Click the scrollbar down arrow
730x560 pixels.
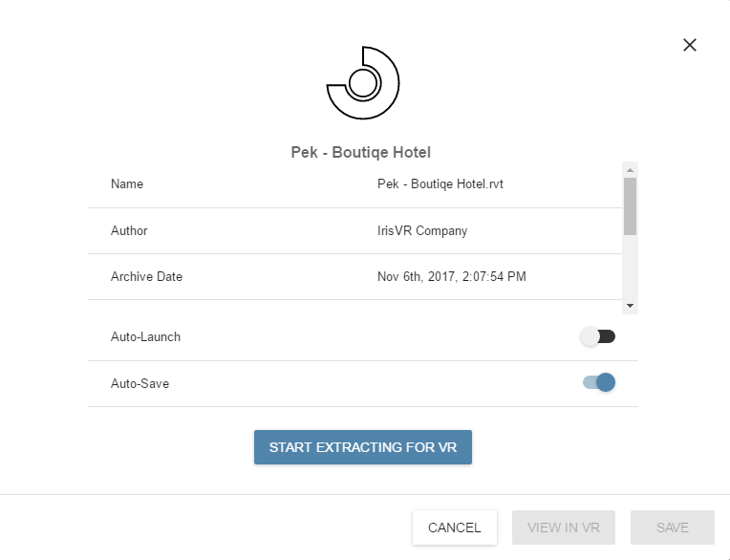[630, 306]
